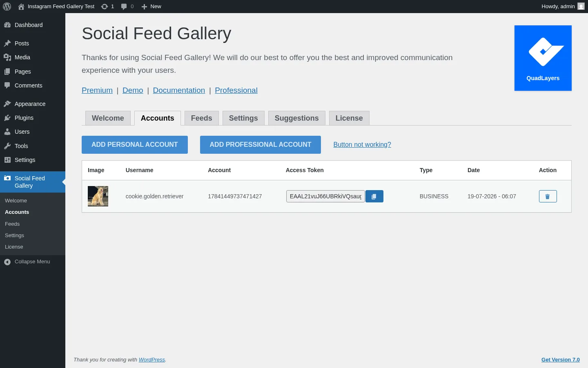Image resolution: width=588 pixels, height=368 pixels.
Task: Click Add Professional Account button
Action: point(261,145)
